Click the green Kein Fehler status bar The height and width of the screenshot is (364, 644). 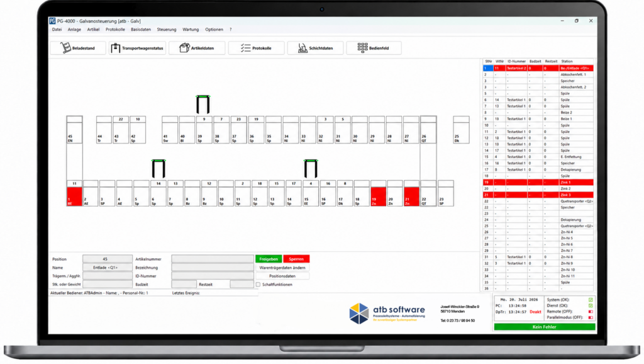pos(544,327)
